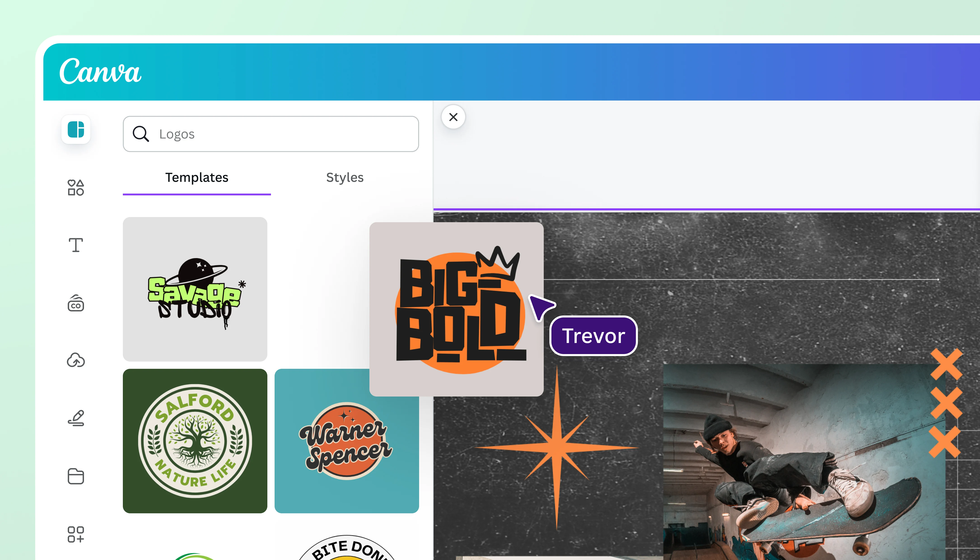Open the Design panel in the sidebar
Image resolution: width=980 pixels, height=560 pixels.
coord(75,130)
